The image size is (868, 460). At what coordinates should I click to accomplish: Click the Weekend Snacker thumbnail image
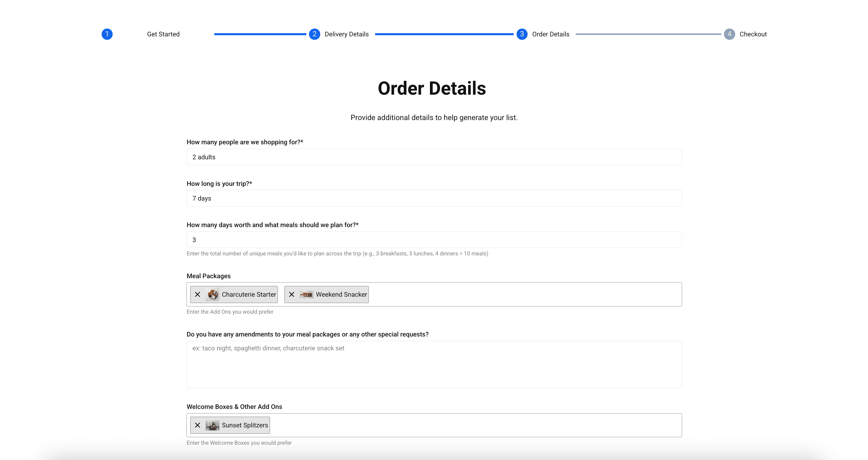click(306, 294)
